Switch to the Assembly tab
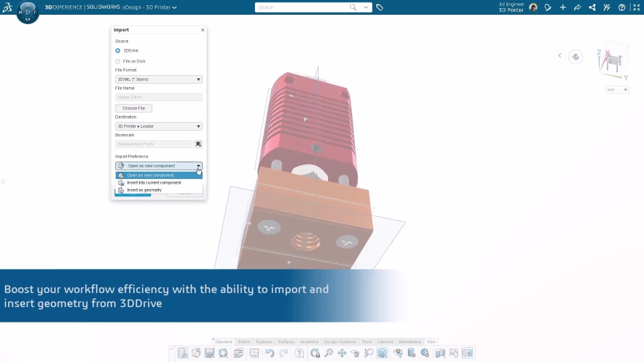This screenshot has width=644, height=362. [309, 341]
